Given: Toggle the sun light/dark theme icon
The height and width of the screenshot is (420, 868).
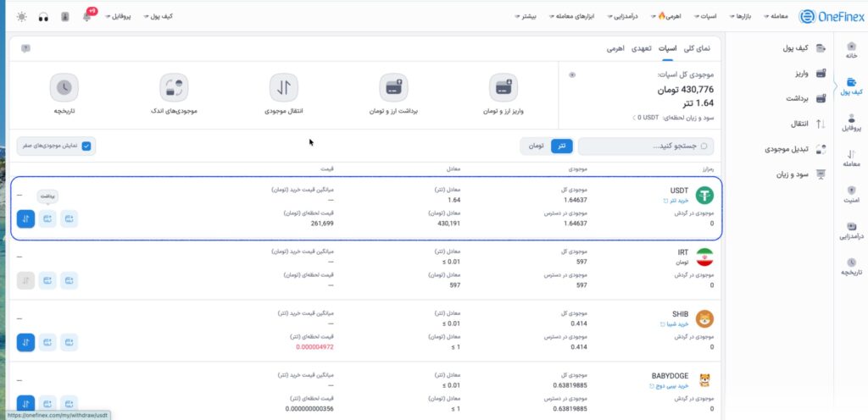Looking at the screenshot, I should 21,17.
